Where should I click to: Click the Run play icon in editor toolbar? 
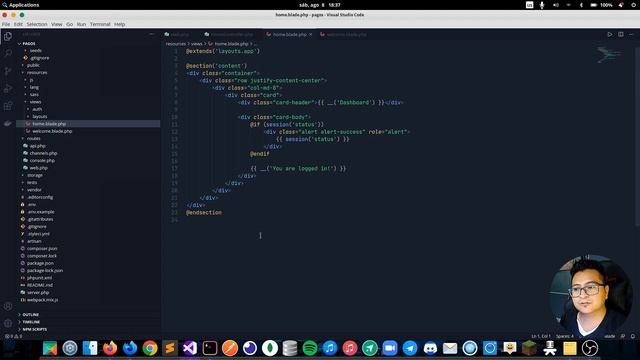(609, 35)
